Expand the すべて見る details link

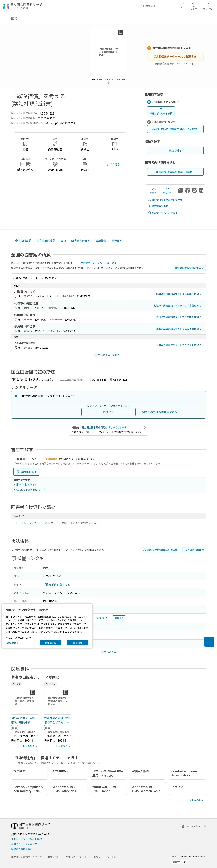[113, 164]
